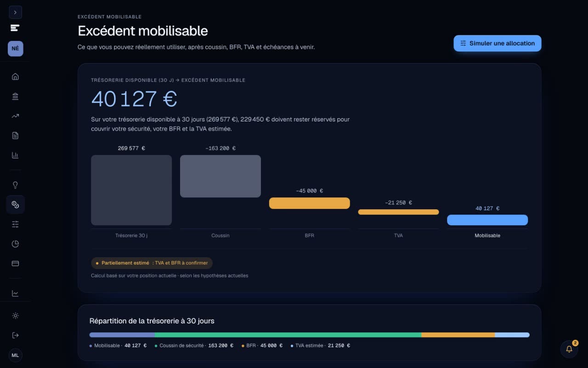Click the orange BFR bar

[x=310, y=203]
